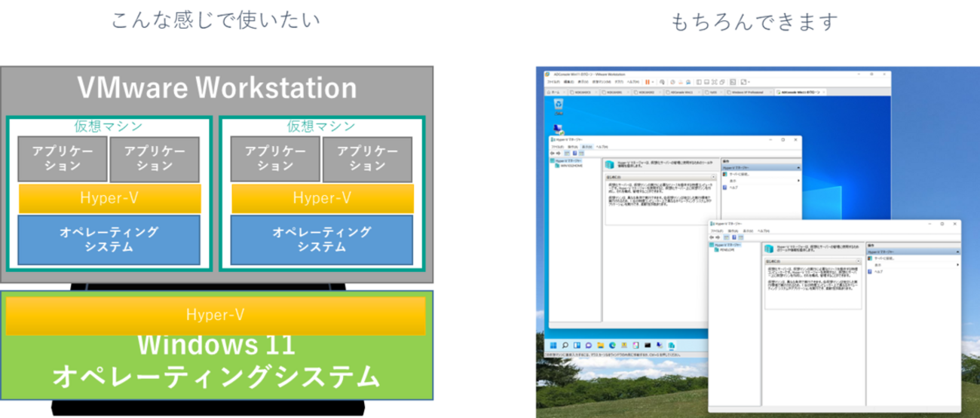Toggle the library sidebar icon in VMware toolbar
Image resolution: width=980 pixels, height=418 pixels.
[699, 82]
